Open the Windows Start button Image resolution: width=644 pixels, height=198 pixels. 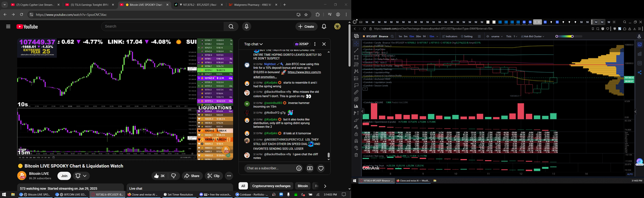coord(4,194)
